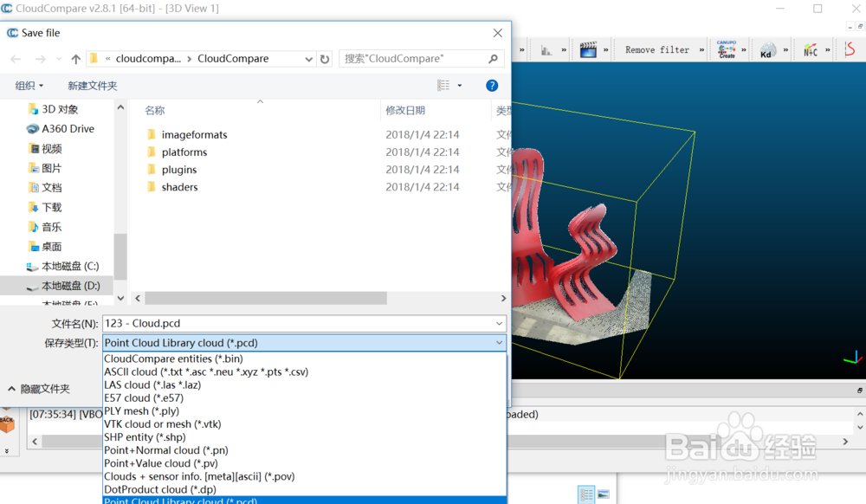Choose E57 cloud (*.e57) format
Viewport: 866px width, 504px height.
click(304, 398)
